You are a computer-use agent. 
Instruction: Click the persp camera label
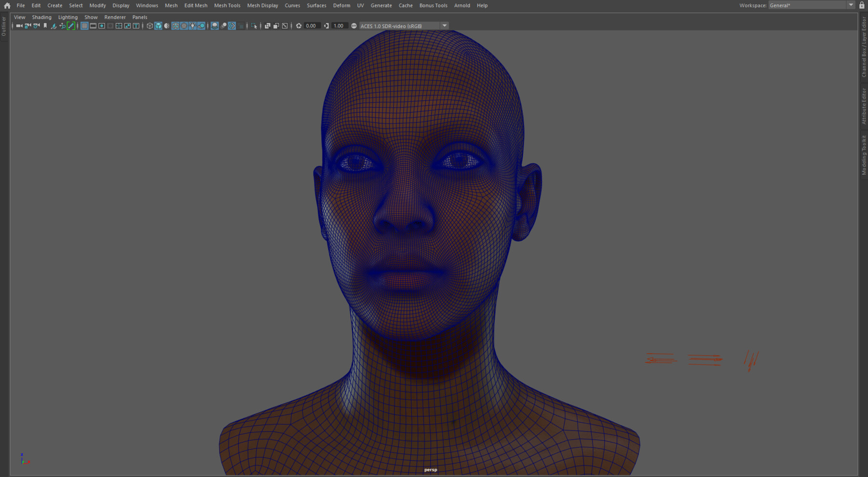(x=431, y=470)
